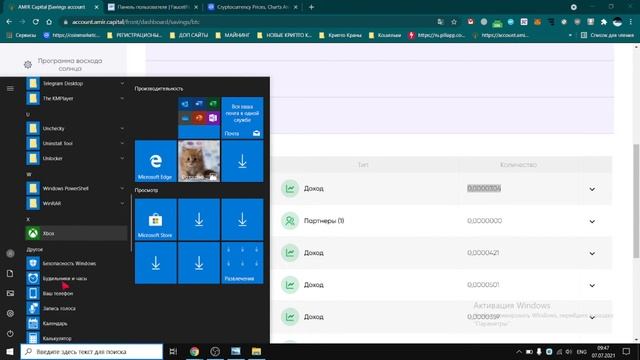The height and width of the screenshot is (360, 640).
Task: Switch to Панель пользователя Faucet tab
Action: tap(153, 7)
